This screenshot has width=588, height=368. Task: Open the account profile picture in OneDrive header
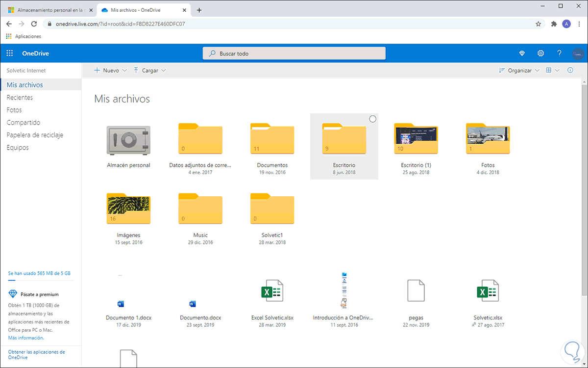pyautogui.click(x=578, y=53)
